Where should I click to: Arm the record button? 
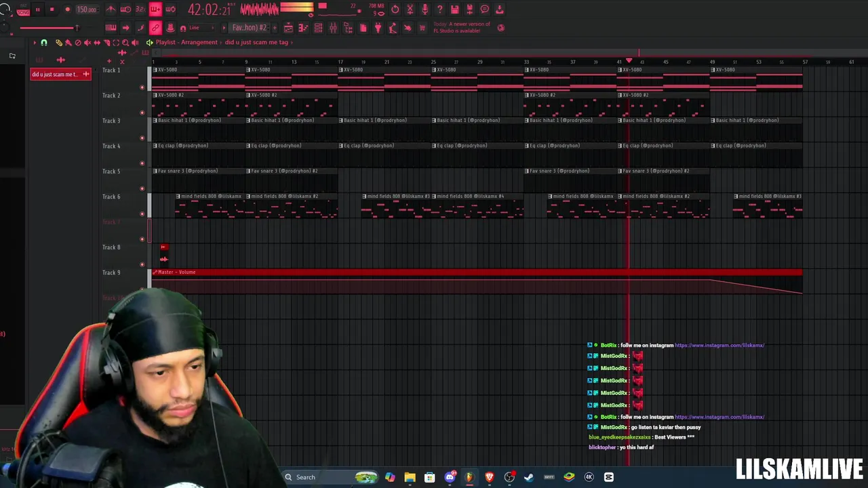(x=67, y=9)
